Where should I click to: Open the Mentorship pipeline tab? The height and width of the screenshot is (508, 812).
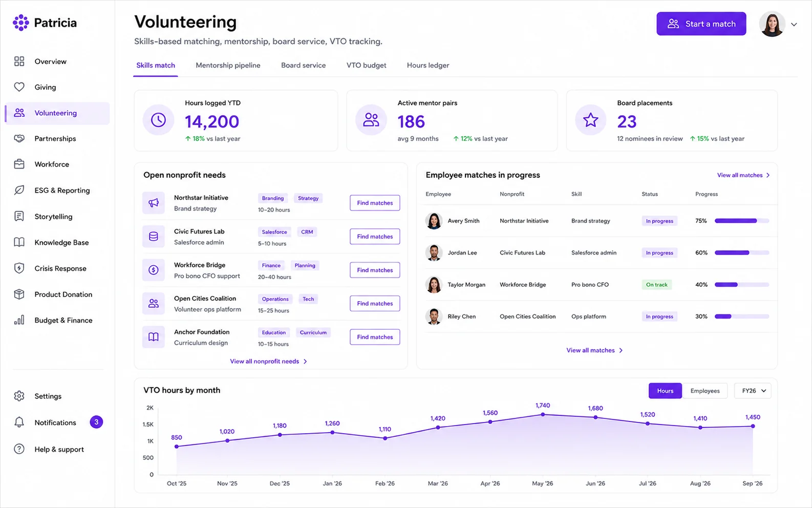(x=228, y=66)
